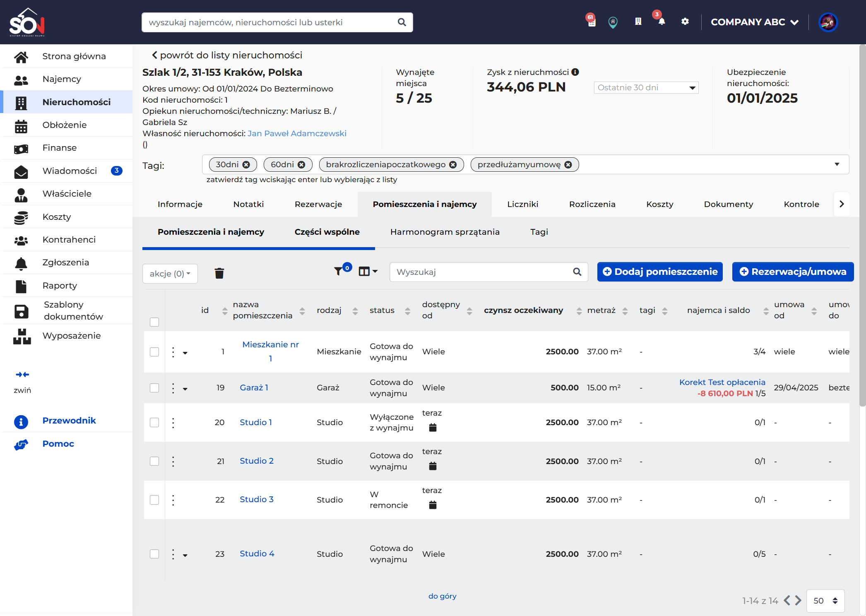Open the map location pin icon
The width and height of the screenshot is (866, 616).
pos(613,22)
